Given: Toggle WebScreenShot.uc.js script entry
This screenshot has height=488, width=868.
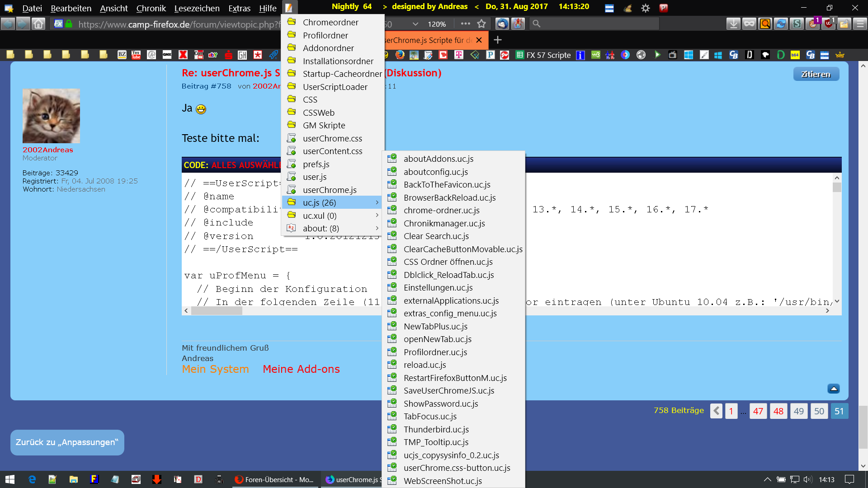Looking at the screenshot, I should pyautogui.click(x=443, y=481).
